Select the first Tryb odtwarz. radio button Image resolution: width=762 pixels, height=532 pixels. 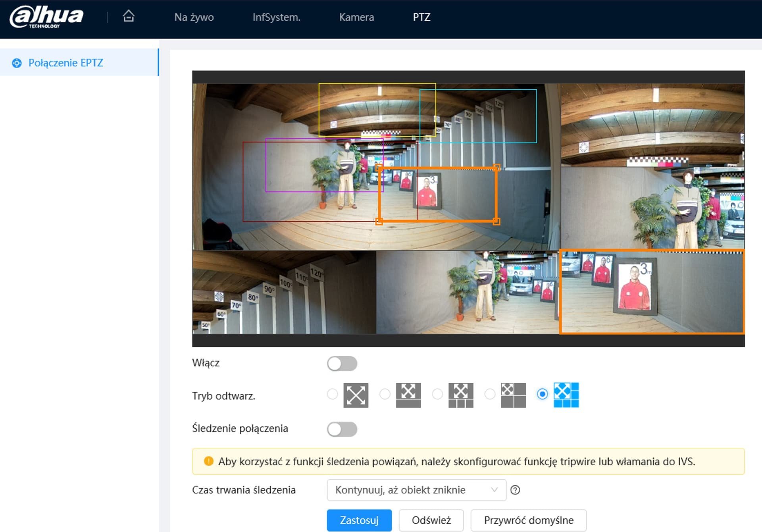click(332, 394)
